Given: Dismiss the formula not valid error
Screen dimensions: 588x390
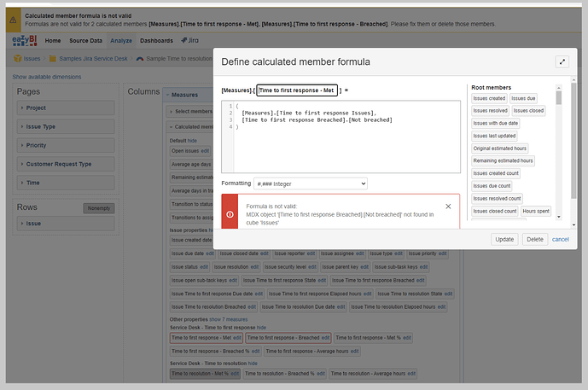Looking at the screenshot, I should tap(448, 207).
